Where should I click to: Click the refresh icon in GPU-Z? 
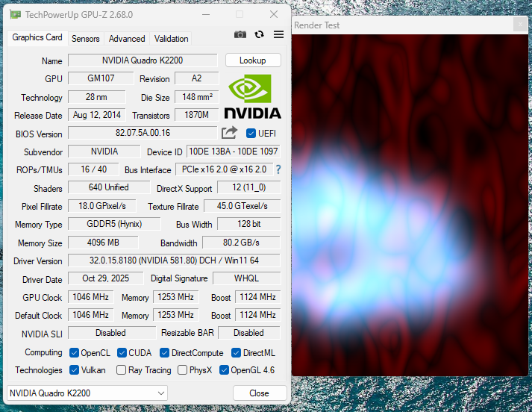pyautogui.click(x=259, y=34)
